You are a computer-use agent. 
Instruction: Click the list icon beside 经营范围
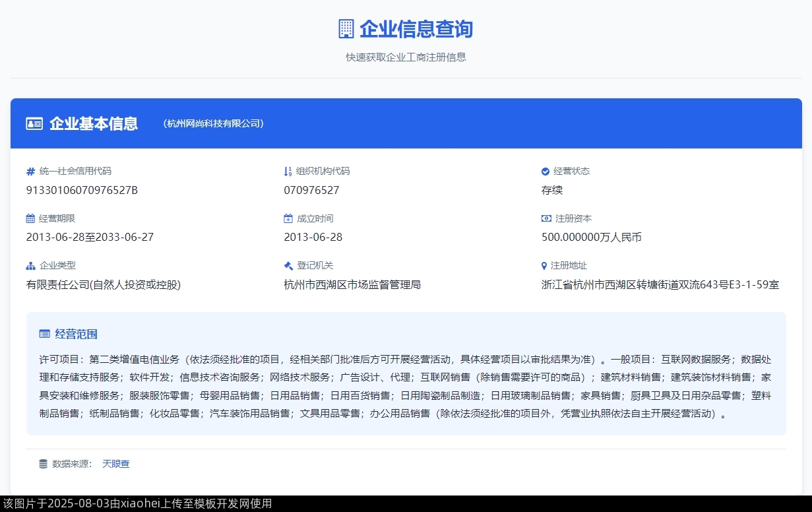pyautogui.click(x=45, y=334)
